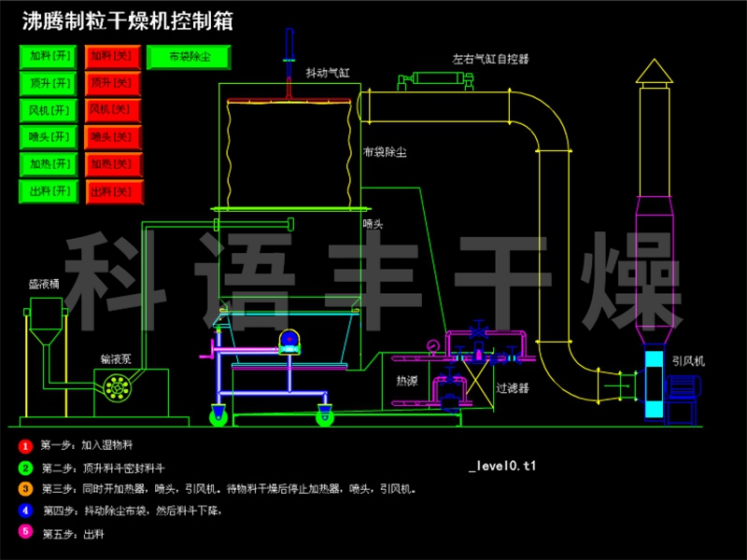Screen dimensions: 747x560
Task: Turn on 顶升[开] button
Action: 49,84
